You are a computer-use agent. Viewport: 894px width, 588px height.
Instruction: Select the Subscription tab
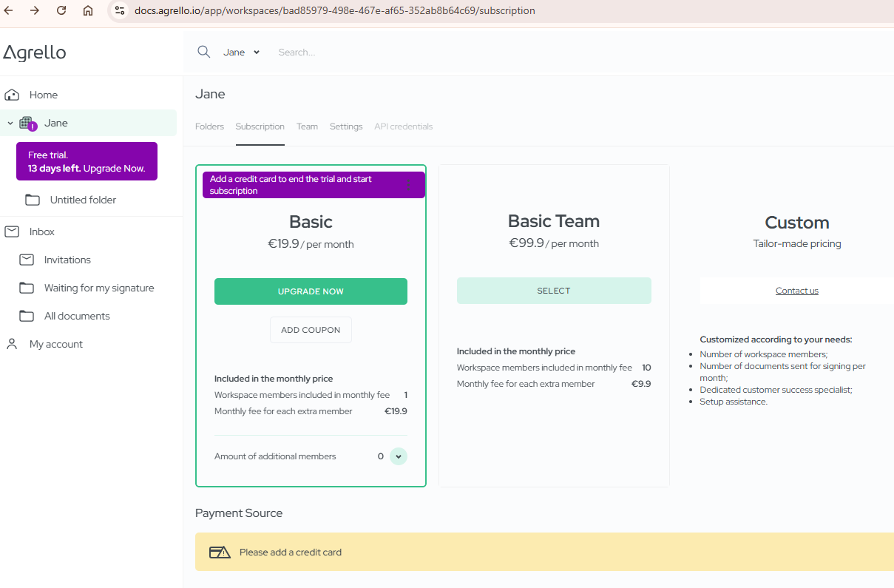260,126
